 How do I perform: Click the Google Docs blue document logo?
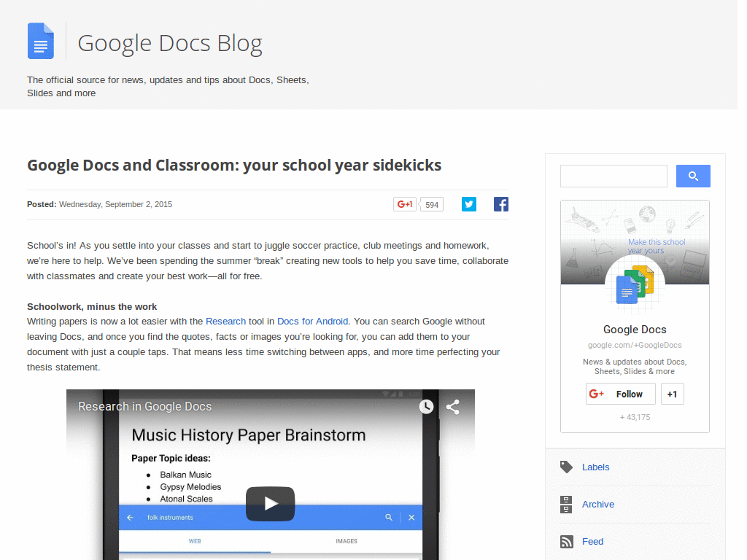coord(41,41)
